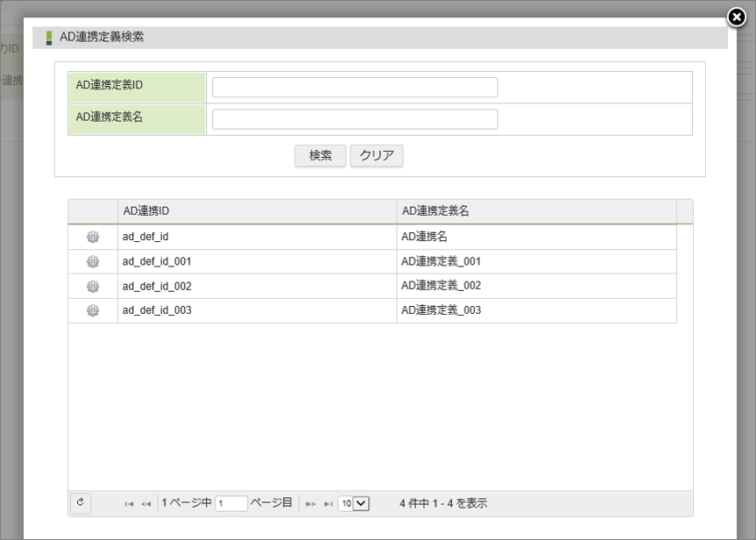The image size is (756, 540).
Task: Sort by AD連携定義名 column header
Action: (x=536, y=211)
